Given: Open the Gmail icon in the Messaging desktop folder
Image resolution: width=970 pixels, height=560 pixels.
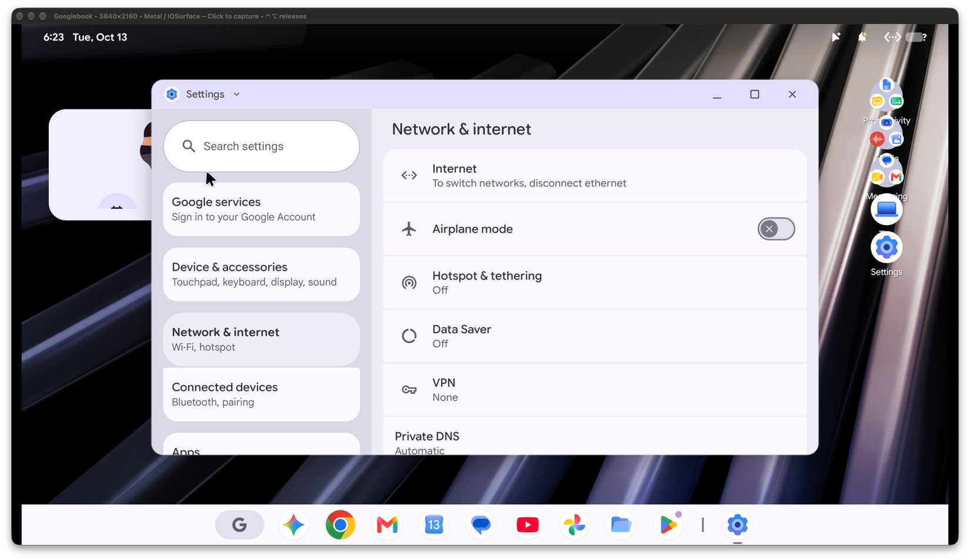Looking at the screenshot, I should tap(896, 177).
